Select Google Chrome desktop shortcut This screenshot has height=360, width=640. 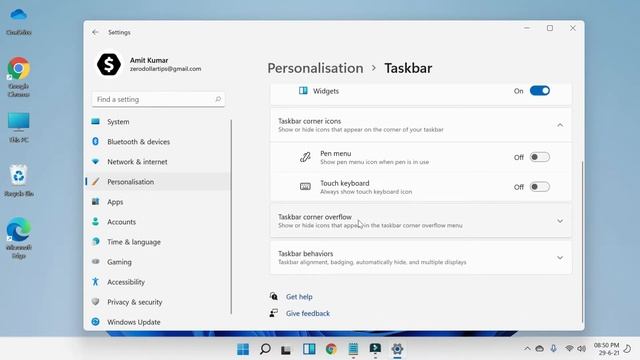click(19, 77)
